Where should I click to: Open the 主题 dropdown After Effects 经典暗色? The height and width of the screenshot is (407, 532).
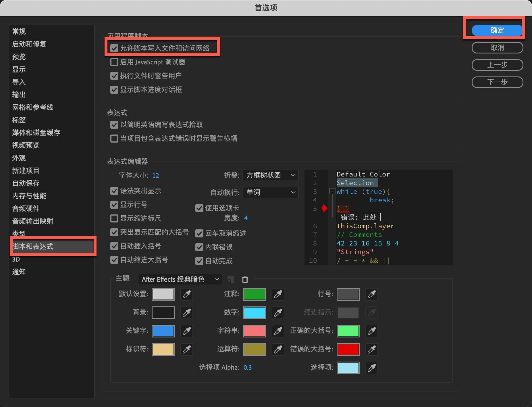point(180,279)
